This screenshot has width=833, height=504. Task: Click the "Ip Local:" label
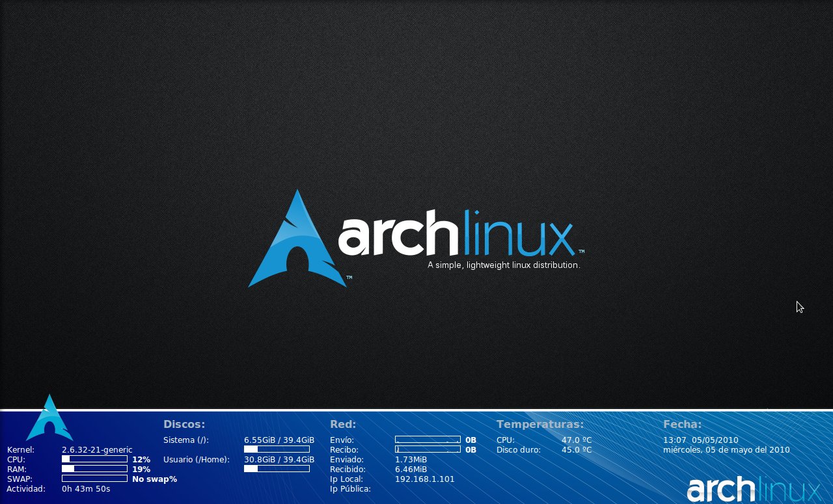[x=347, y=479]
